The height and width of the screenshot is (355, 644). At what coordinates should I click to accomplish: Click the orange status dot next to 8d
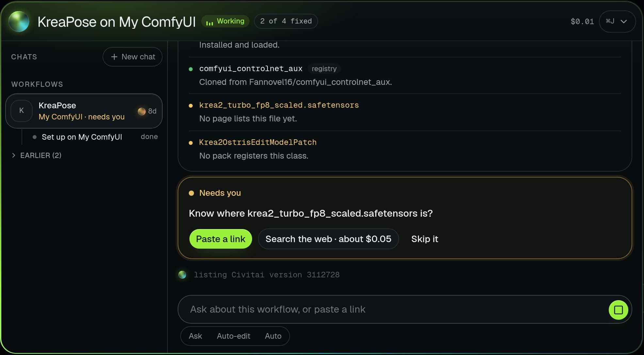141,111
